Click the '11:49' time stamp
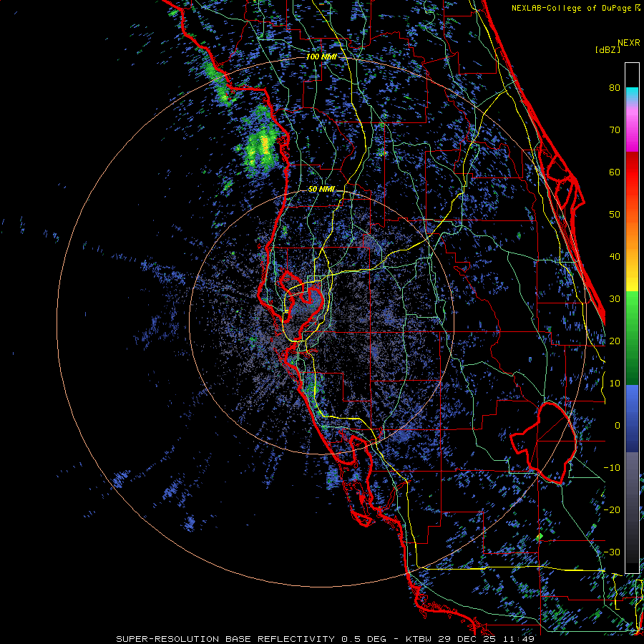Image resolution: width=644 pixels, height=644 pixels. (520, 639)
